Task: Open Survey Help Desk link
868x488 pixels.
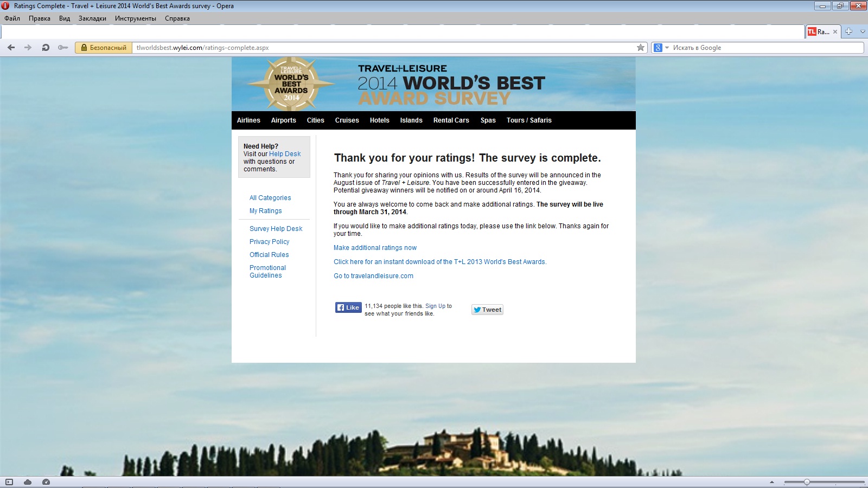Action: [276, 229]
